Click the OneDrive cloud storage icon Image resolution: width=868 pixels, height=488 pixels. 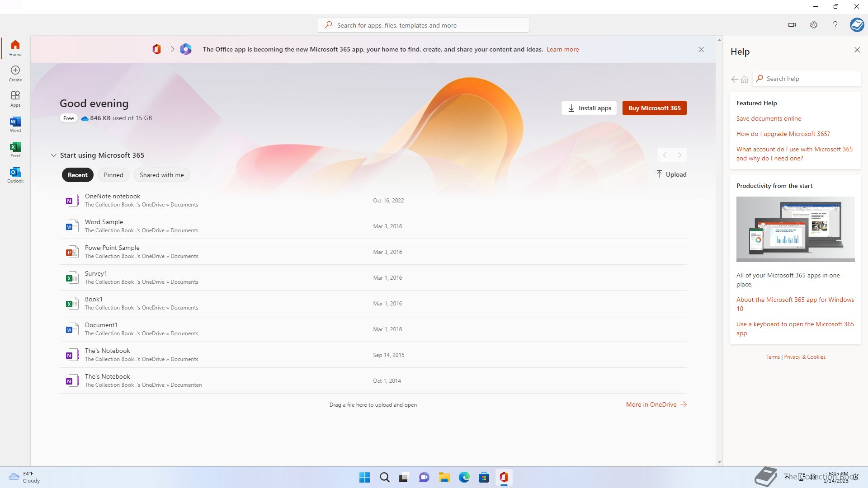pyautogui.click(x=85, y=118)
